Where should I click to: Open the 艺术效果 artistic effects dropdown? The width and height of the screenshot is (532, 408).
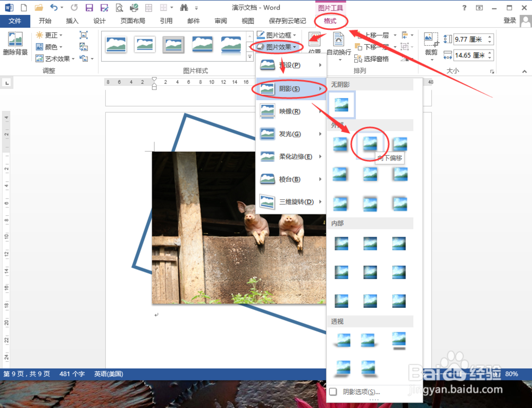coord(55,59)
